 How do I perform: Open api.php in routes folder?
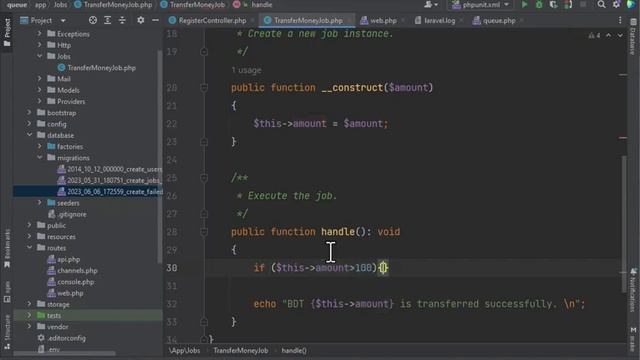[x=64, y=259]
